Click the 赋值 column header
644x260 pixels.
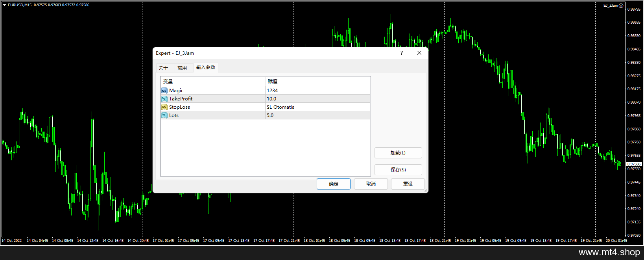pyautogui.click(x=318, y=82)
